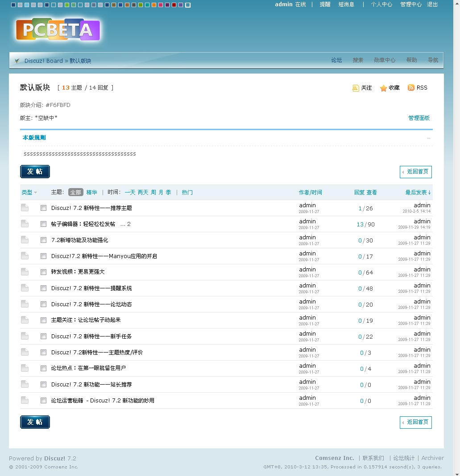Image resolution: width=460 pixels, height=476 pixels.
Task: Open the Archiver footer link
Action: (x=433, y=458)
